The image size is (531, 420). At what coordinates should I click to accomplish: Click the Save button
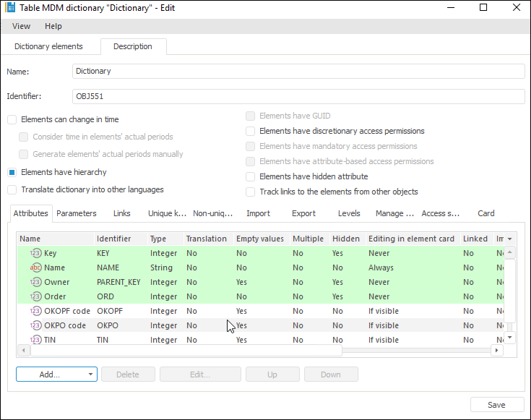(x=496, y=405)
